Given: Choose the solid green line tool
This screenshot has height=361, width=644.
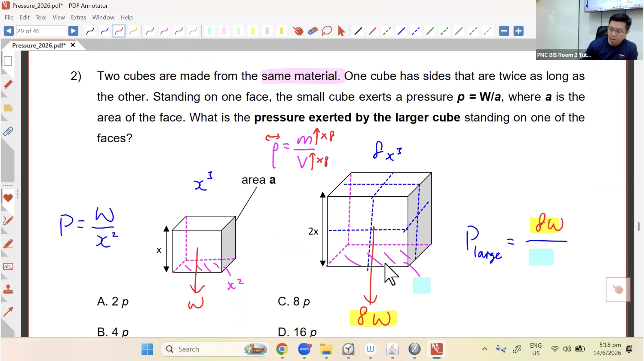Looking at the screenshot, I should coord(430,31).
